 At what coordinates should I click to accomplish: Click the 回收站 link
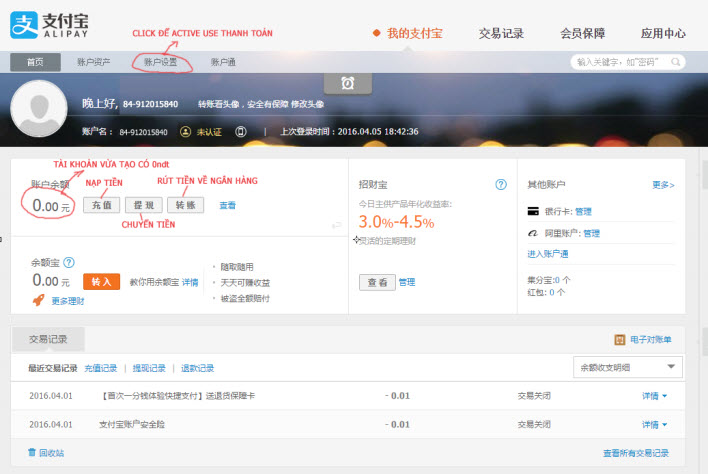[51, 453]
